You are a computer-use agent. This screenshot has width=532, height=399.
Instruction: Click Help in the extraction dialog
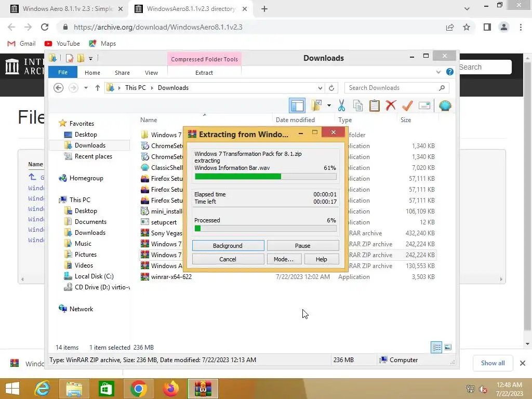pyautogui.click(x=321, y=259)
